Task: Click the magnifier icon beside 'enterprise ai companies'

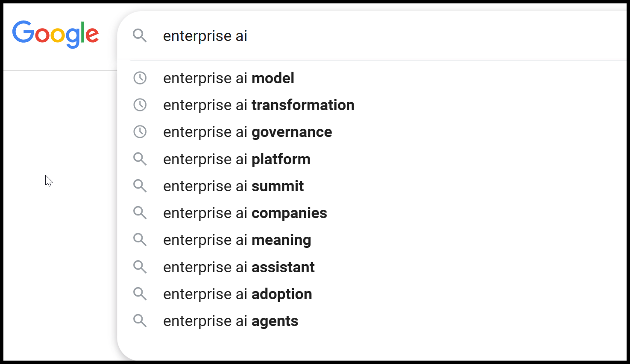Action: (x=140, y=213)
